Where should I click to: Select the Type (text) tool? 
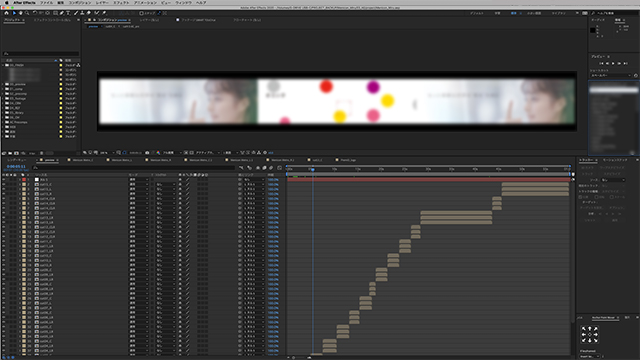click(68, 13)
